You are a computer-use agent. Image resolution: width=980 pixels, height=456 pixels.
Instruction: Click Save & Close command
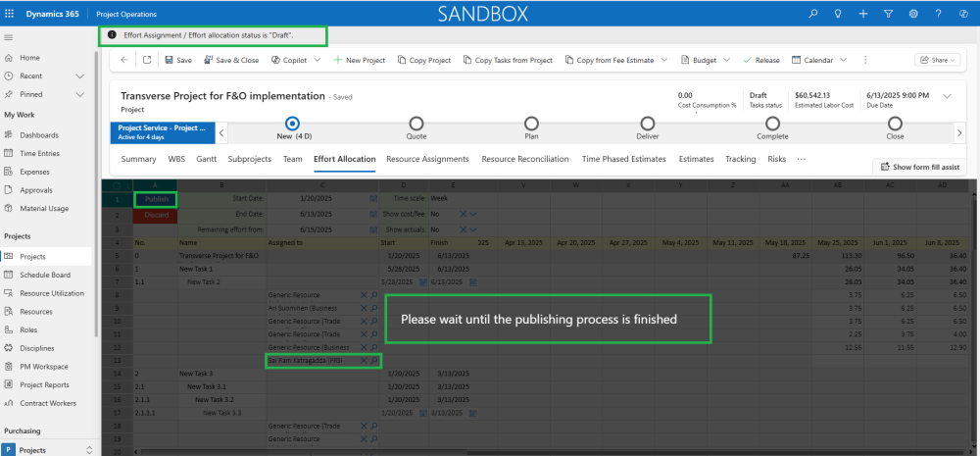(231, 60)
